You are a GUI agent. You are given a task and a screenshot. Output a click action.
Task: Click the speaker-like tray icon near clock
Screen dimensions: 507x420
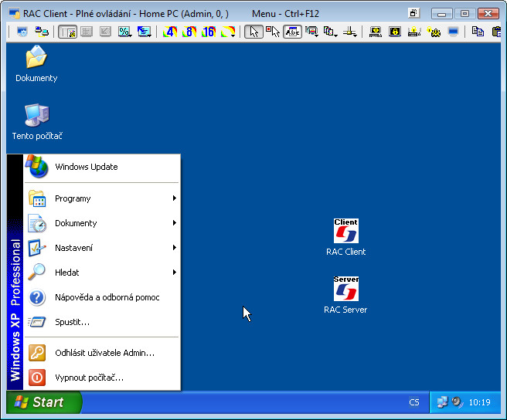pos(458,402)
